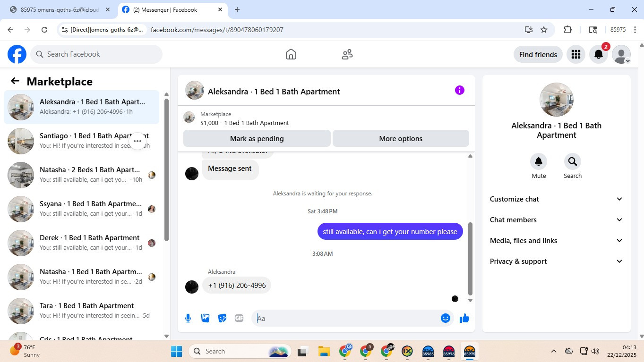This screenshot has width=644, height=362.
Task: Open volume control in system tray
Action: [595, 351]
